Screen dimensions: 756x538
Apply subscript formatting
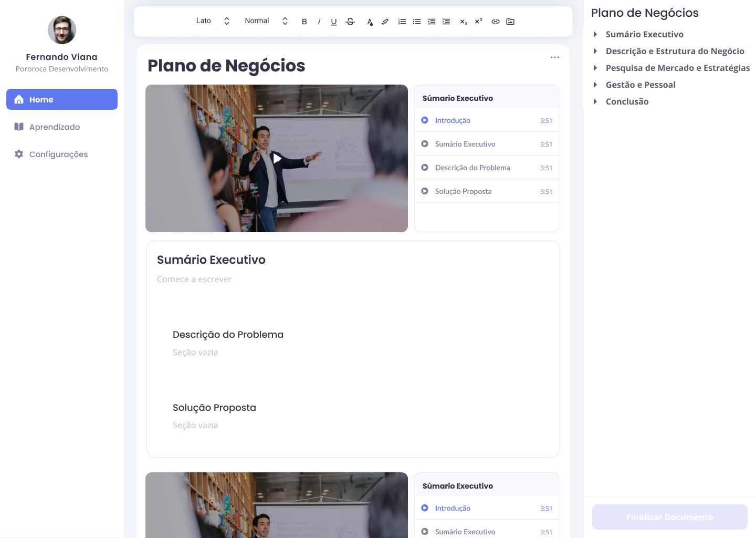tap(464, 22)
